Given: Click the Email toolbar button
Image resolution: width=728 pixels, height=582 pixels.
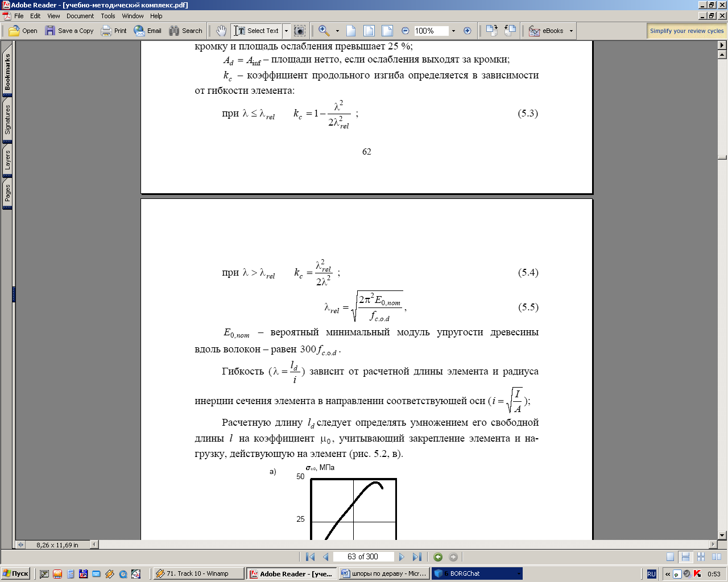Looking at the screenshot, I should pyautogui.click(x=148, y=31).
